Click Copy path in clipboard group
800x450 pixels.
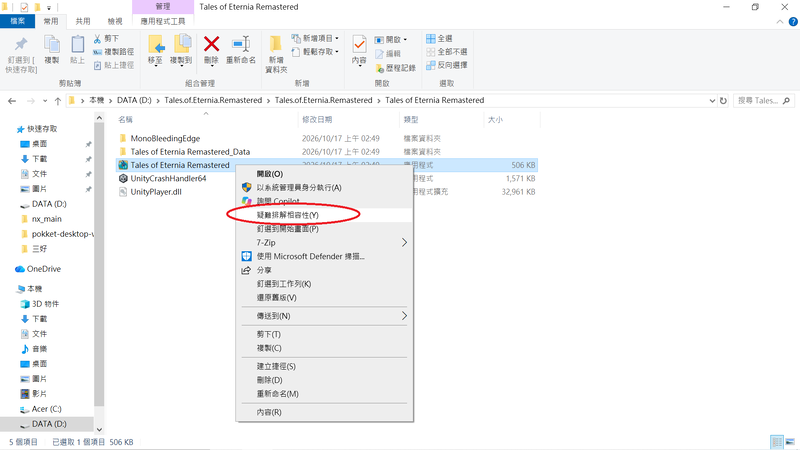coord(114,52)
